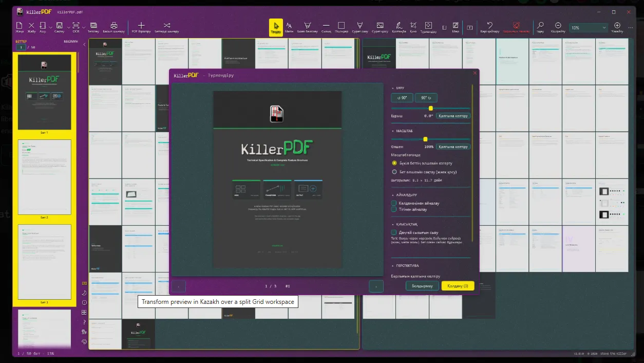Click the red clear-all eraser icon

tap(516, 25)
